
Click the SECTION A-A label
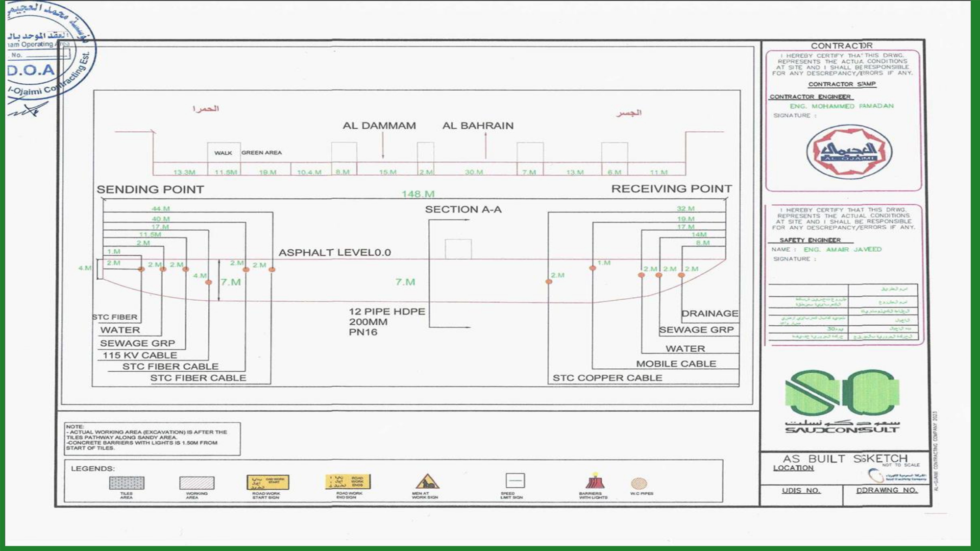[463, 210]
